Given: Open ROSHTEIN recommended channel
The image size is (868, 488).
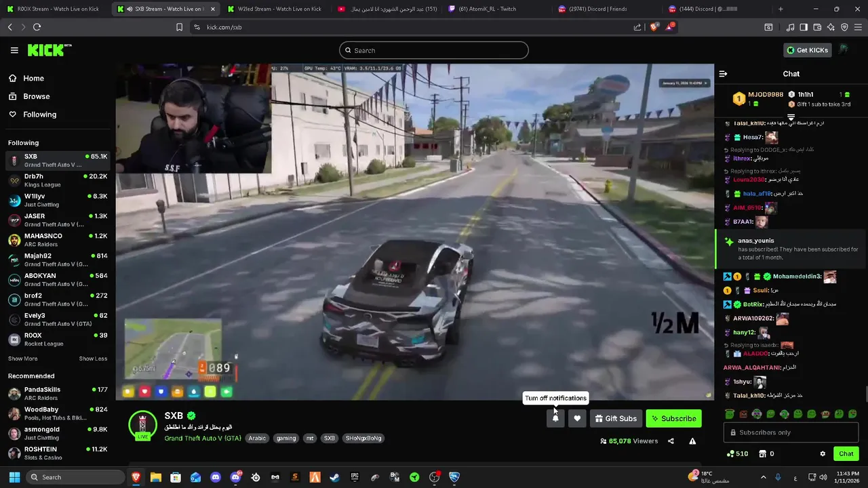Looking at the screenshot, I should 58,453.
